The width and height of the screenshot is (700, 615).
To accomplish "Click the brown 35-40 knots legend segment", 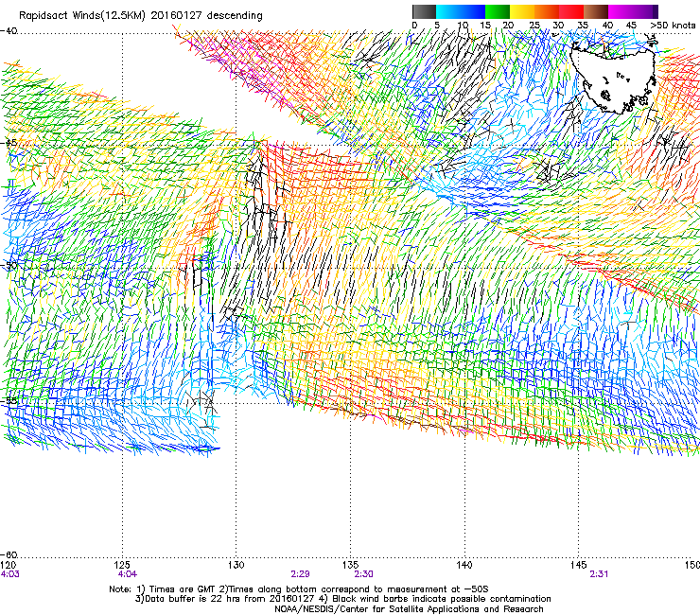I will 596,11.
